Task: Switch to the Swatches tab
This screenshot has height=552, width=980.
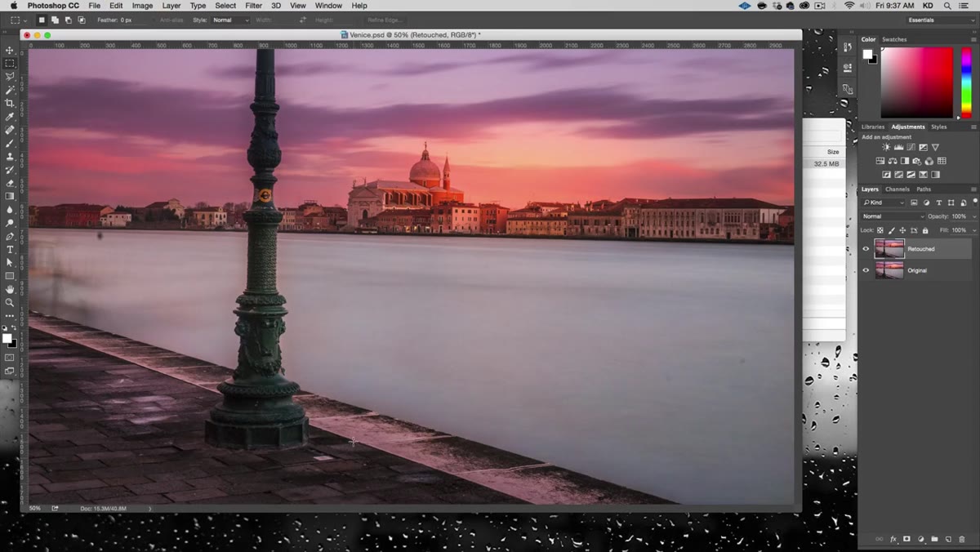Action: click(894, 39)
